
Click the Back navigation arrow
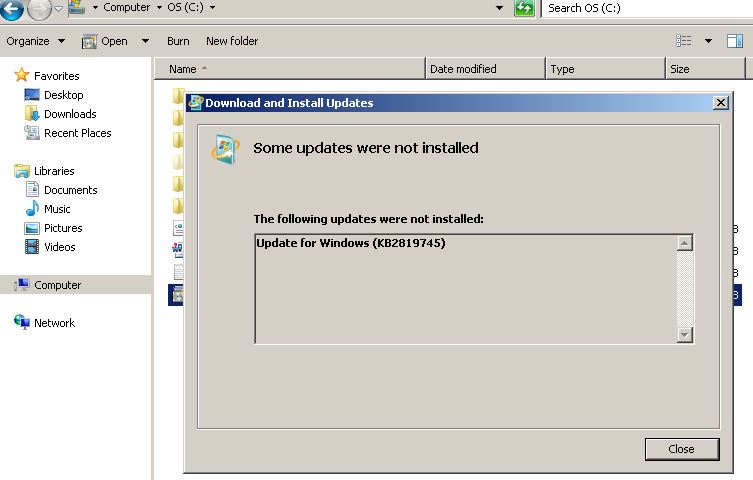11,9
